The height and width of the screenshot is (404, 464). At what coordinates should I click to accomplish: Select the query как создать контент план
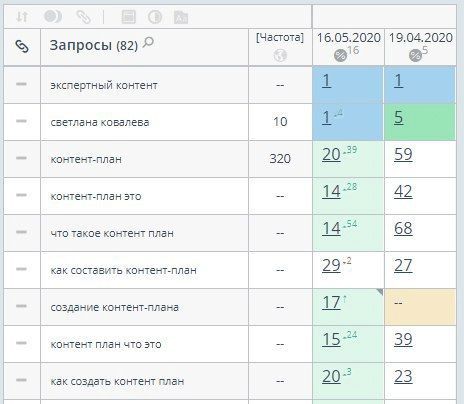click(117, 381)
